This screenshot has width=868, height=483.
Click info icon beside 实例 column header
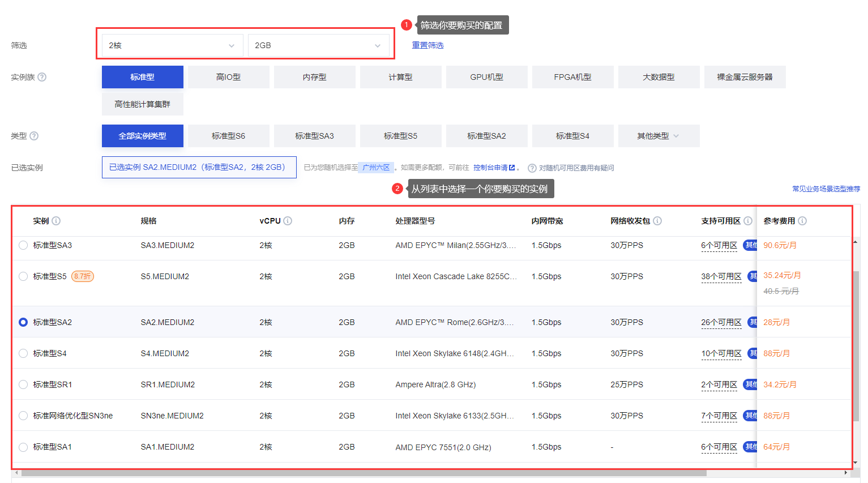click(x=56, y=221)
